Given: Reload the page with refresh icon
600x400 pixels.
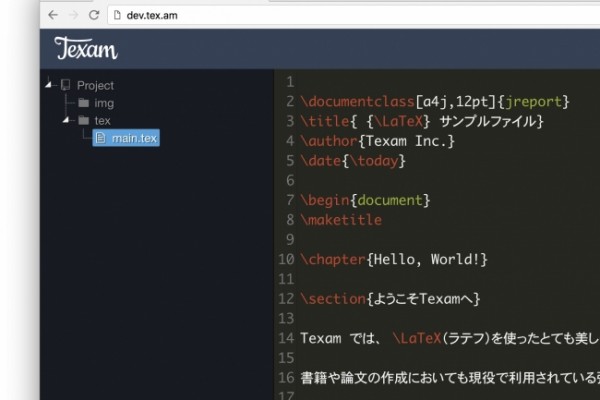Looking at the screenshot, I should (94, 15).
